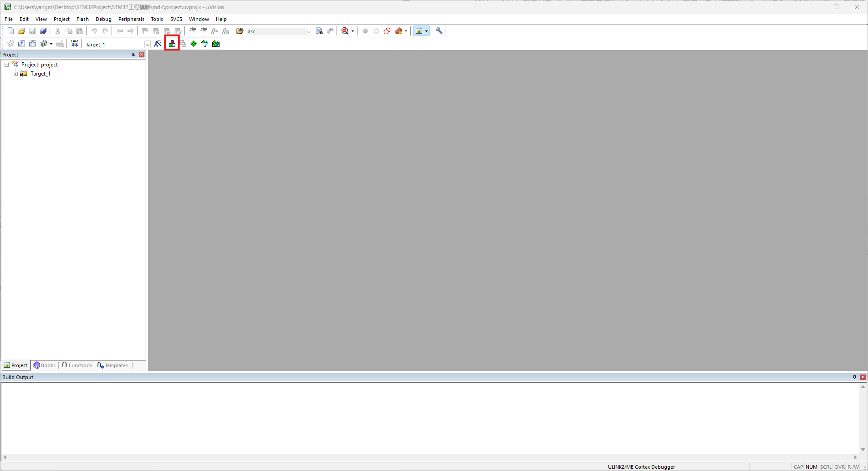The image size is (868, 471).
Task: Expand the Target_1 tree node
Action: pos(15,74)
